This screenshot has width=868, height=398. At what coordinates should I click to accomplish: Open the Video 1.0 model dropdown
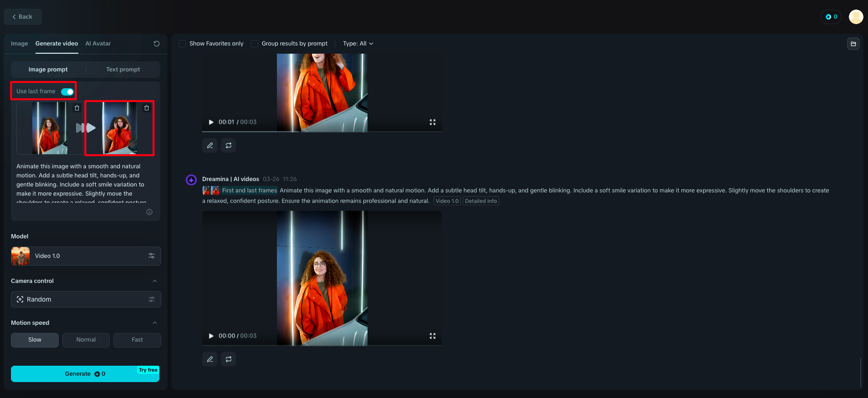coord(86,256)
